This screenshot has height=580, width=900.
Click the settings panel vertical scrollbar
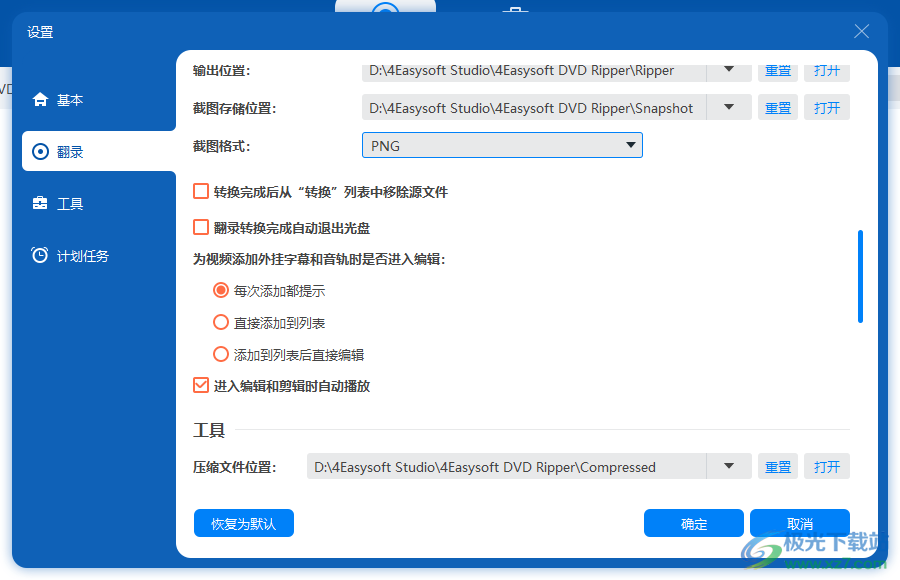coord(860,276)
